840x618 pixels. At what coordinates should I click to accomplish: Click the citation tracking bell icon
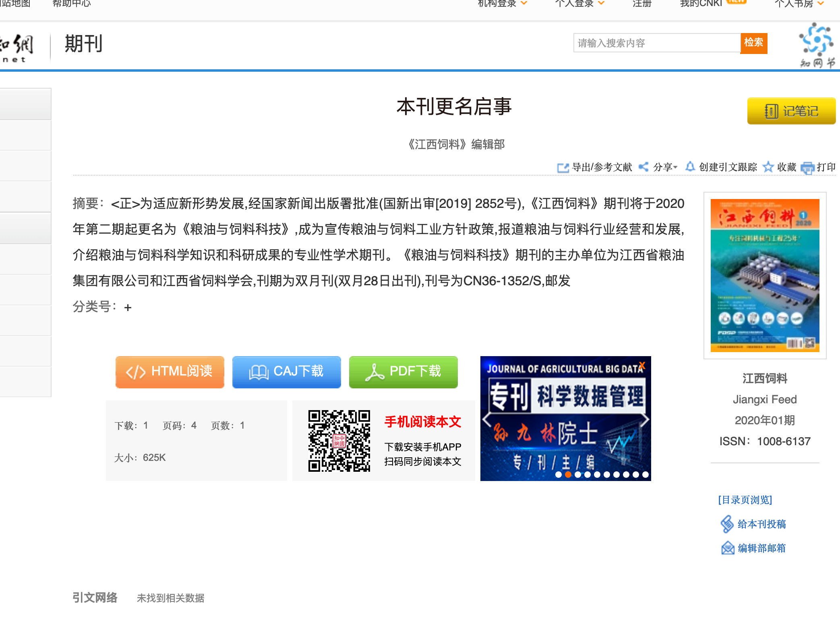coord(690,166)
